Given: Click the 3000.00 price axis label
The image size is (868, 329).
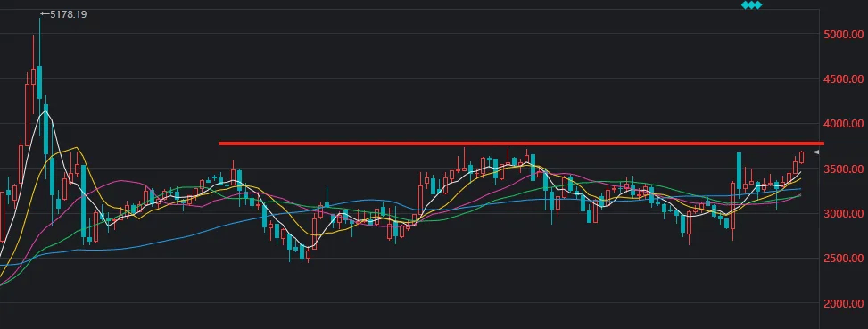Looking at the screenshot, I should tap(844, 213).
